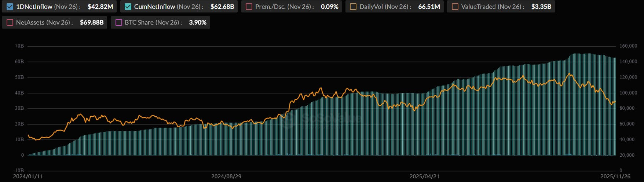Click the 2024/08/29 date axis label

[x=226, y=176]
